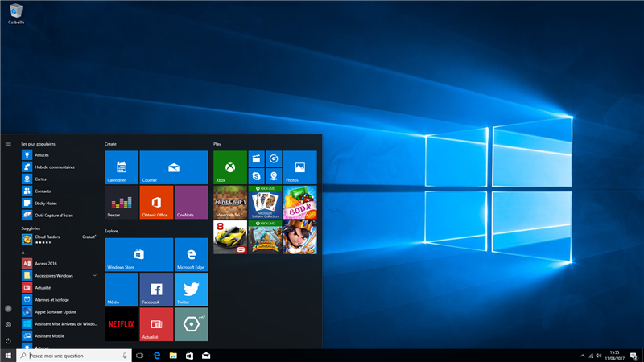Open the Groove Music small tile
Screen dimensions: 644x362
[x=274, y=158]
